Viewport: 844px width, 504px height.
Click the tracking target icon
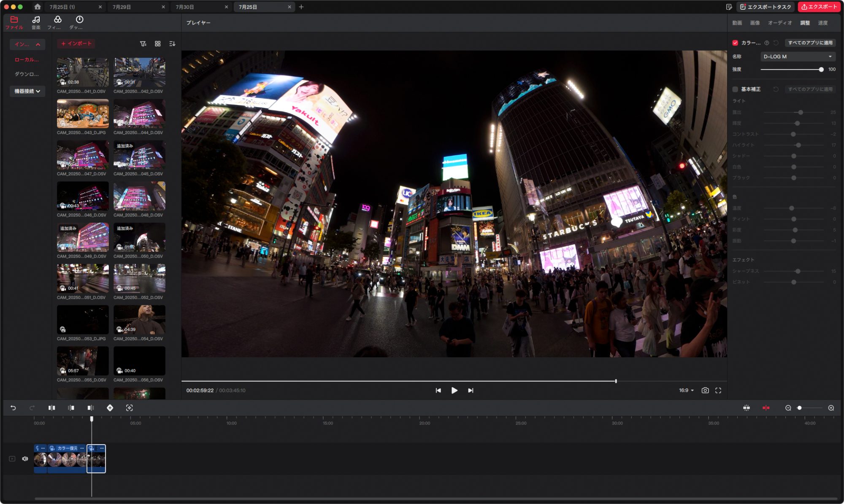(x=129, y=408)
